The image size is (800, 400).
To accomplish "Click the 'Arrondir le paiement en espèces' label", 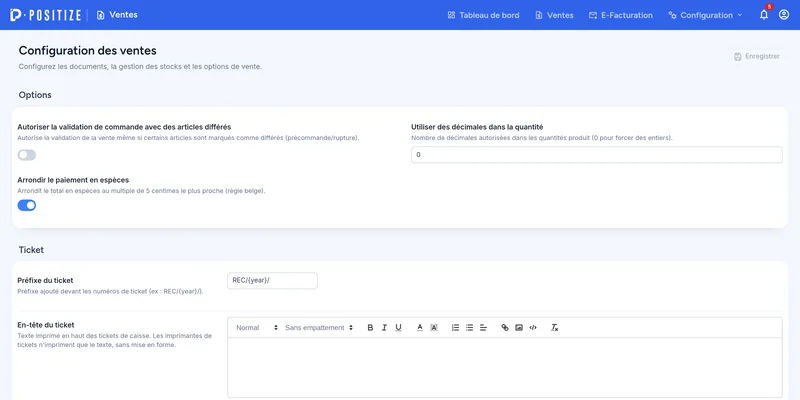I will [x=73, y=180].
